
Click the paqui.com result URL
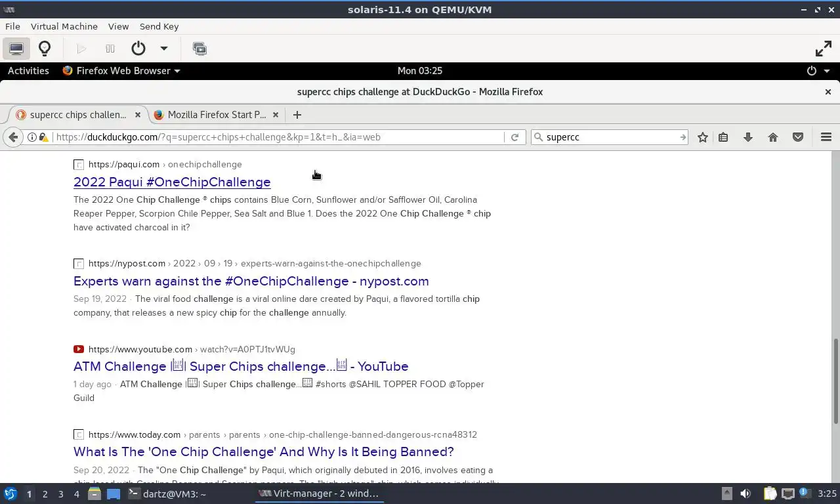click(165, 165)
